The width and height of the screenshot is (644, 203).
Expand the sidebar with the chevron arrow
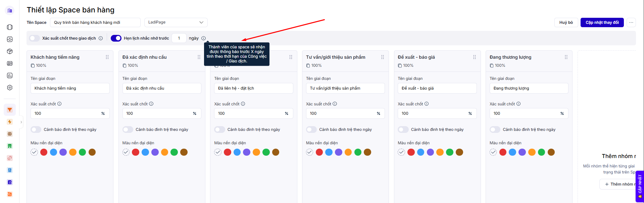(x=21, y=122)
